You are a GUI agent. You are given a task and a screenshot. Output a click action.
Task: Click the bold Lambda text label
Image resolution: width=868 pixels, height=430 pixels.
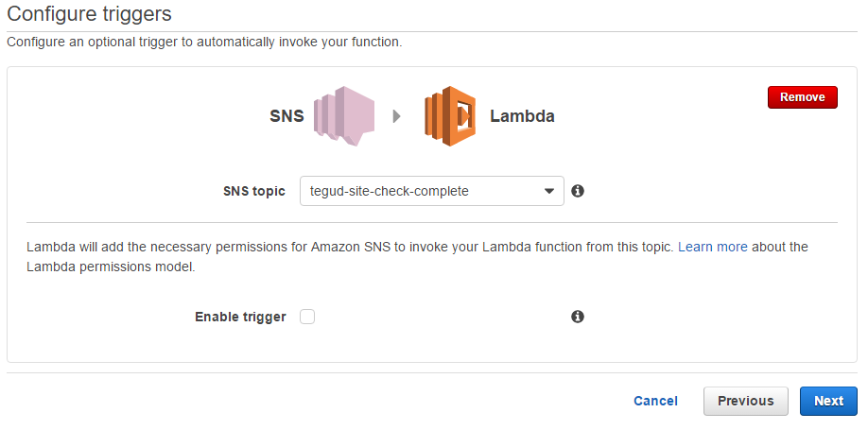[x=522, y=117]
